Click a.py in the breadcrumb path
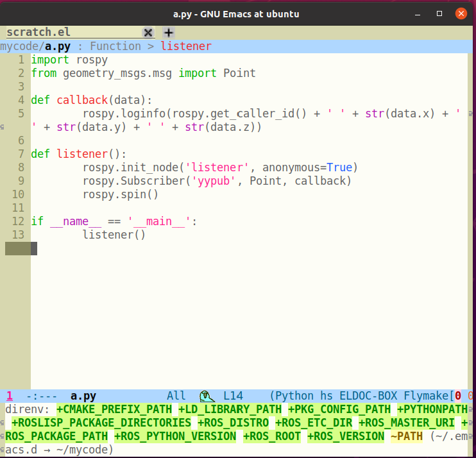 tap(57, 46)
